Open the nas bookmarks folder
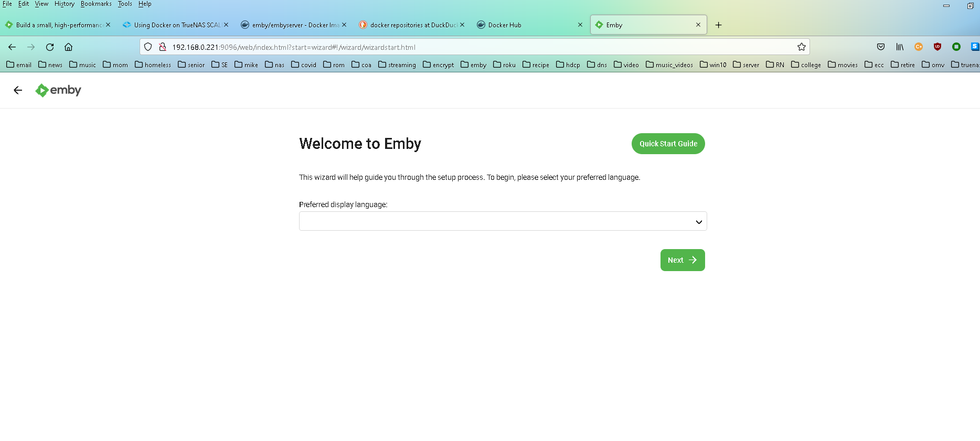 [275, 64]
